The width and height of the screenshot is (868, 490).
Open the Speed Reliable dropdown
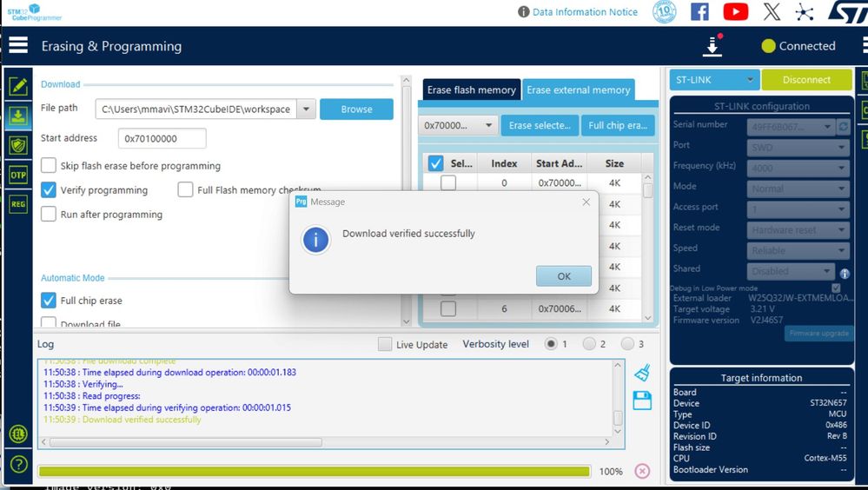click(798, 250)
